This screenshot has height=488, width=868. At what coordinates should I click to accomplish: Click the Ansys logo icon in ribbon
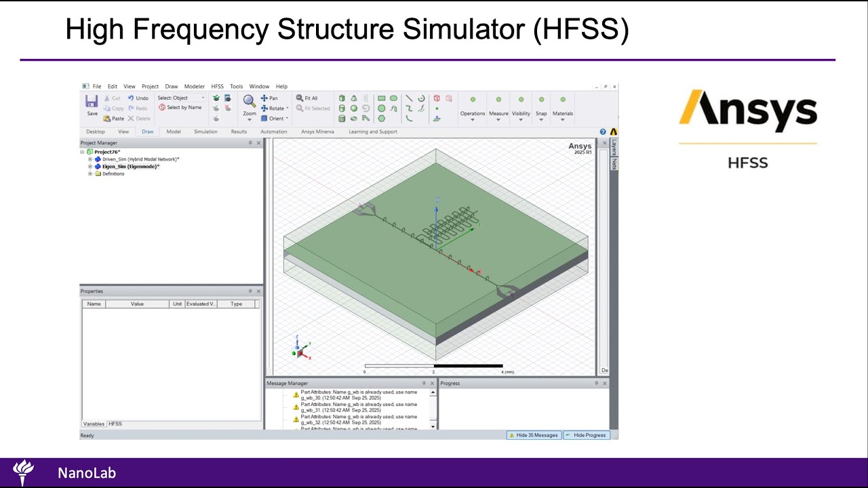(x=613, y=131)
